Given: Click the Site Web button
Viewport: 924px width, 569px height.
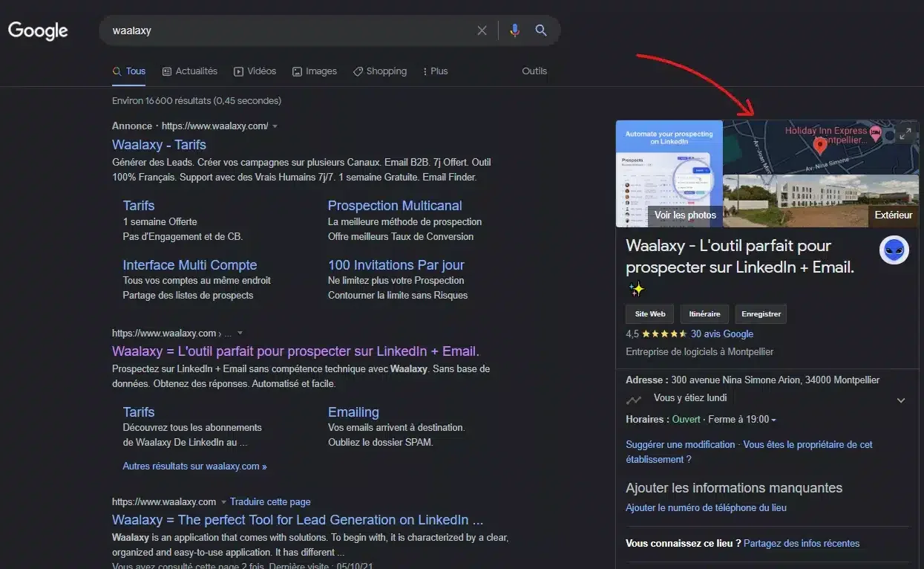Looking at the screenshot, I should click(650, 314).
